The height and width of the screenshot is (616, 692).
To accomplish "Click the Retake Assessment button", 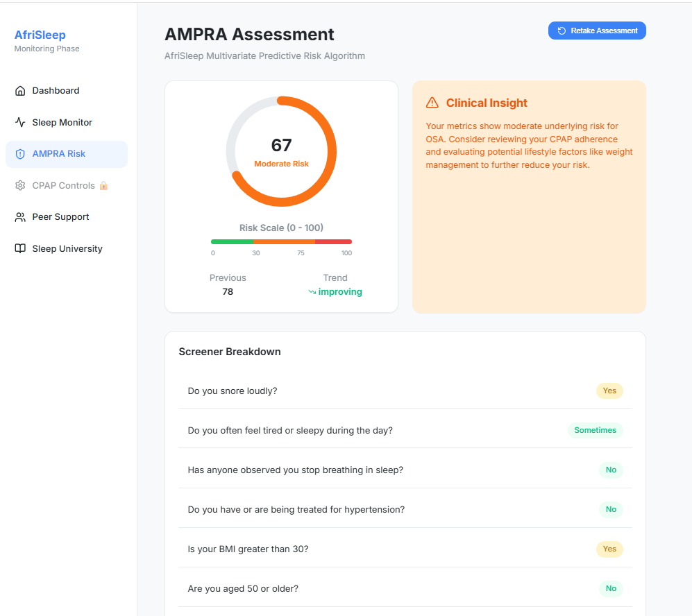I will click(597, 31).
